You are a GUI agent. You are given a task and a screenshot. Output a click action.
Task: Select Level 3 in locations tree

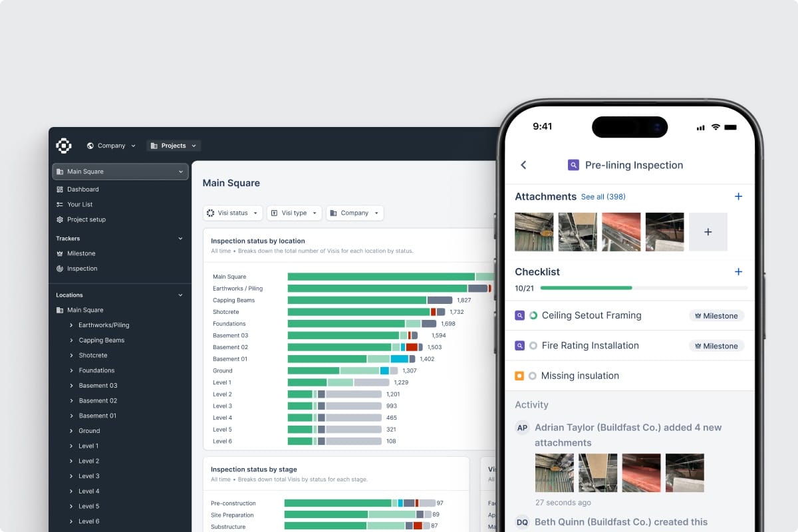tap(89, 476)
